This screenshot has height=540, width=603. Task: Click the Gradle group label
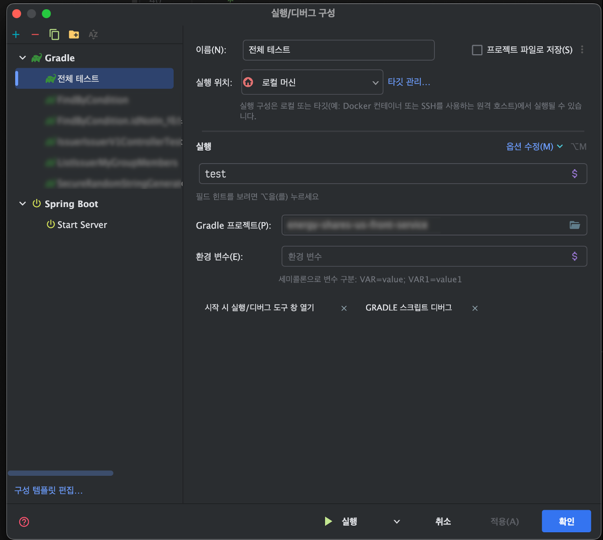tap(60, 58)
